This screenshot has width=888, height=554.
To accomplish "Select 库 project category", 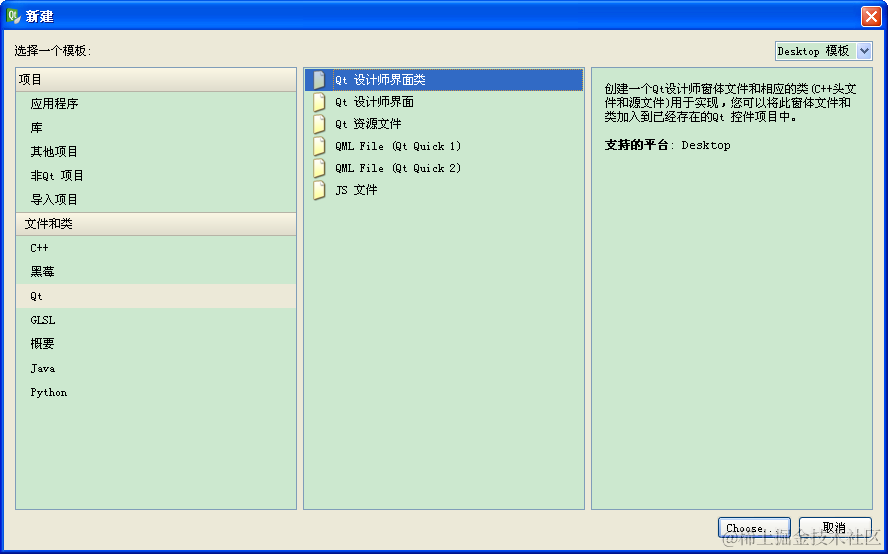I will [x=156, y=127].
